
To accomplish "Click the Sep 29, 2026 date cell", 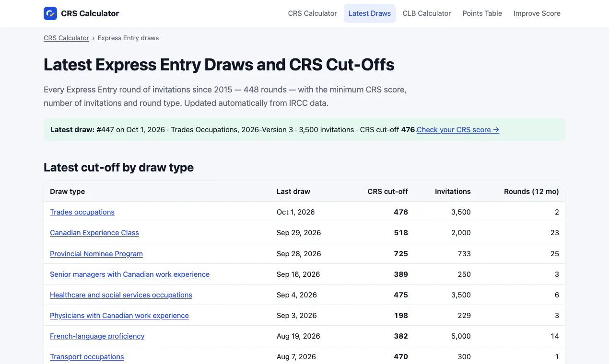I will pos(299,233).
